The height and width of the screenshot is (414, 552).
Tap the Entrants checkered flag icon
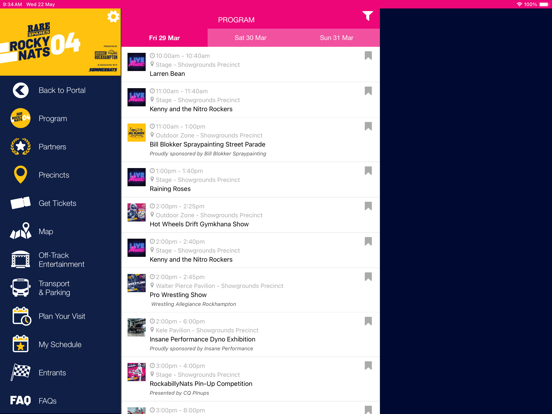click(x=20, y=372)
